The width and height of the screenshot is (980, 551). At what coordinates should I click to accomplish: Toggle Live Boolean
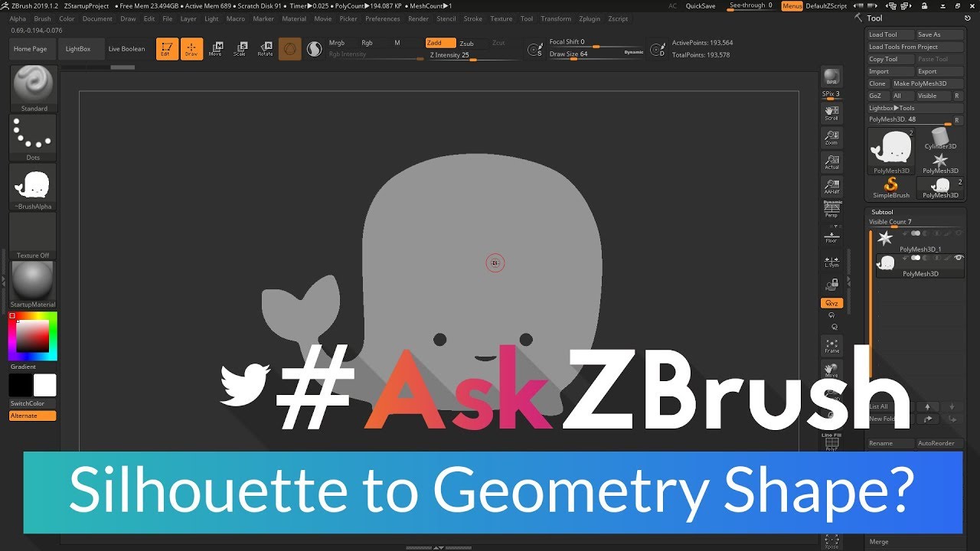127,49
